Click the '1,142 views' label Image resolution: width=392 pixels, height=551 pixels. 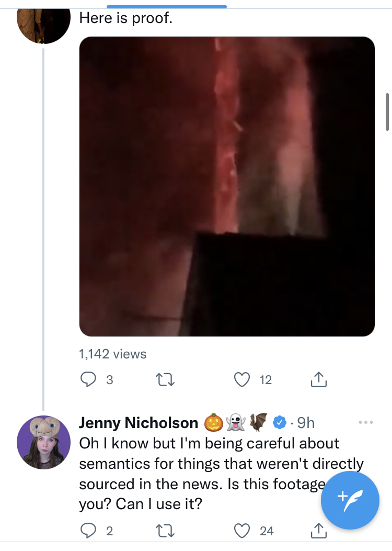tap(113, 354)
